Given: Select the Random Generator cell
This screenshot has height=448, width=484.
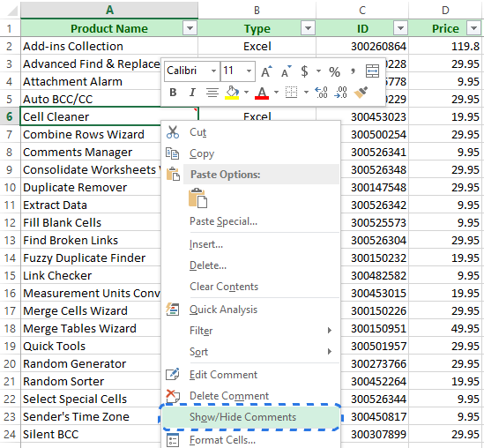Looking at the screenshot, I should point(91,363).
